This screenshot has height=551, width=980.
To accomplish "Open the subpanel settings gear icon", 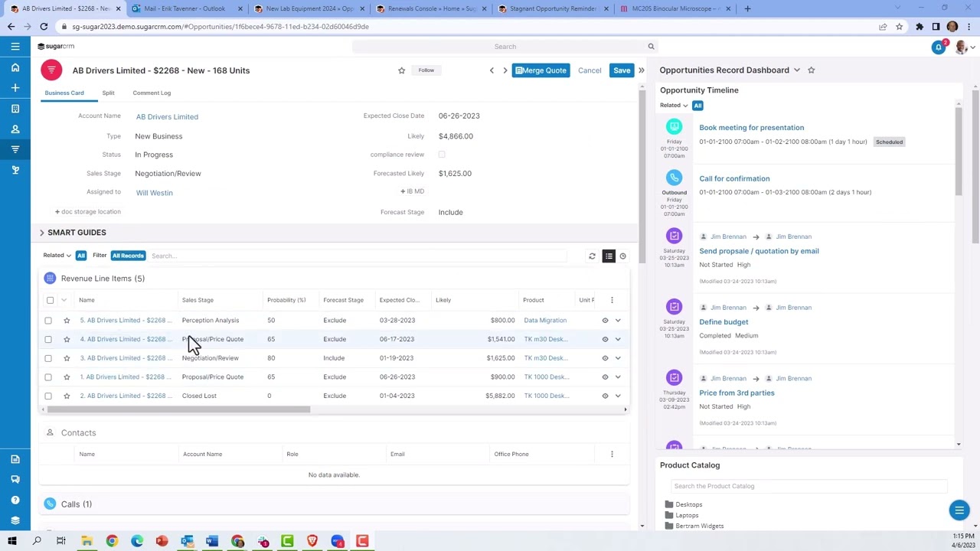I will coord(623,256).
